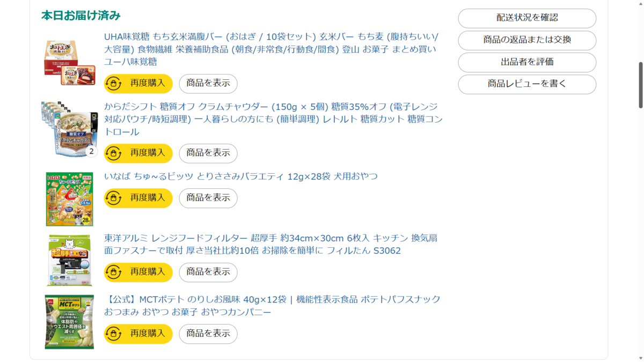The height and width of the screenshot is (362, 644).
Task: Click the rebuy icon for the 東洋アルミ filter
Action: [x=114, y=272]
